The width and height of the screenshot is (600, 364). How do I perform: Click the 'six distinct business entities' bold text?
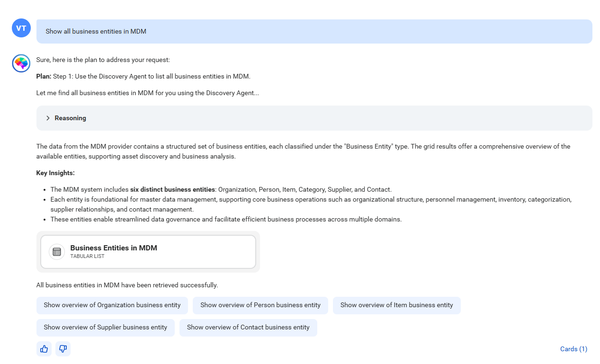click(172, 189)
